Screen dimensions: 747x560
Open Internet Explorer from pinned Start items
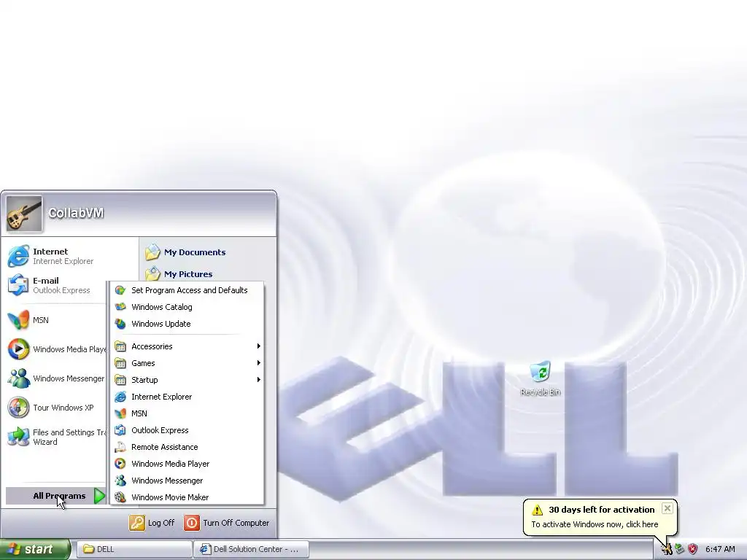pos(56,256)
